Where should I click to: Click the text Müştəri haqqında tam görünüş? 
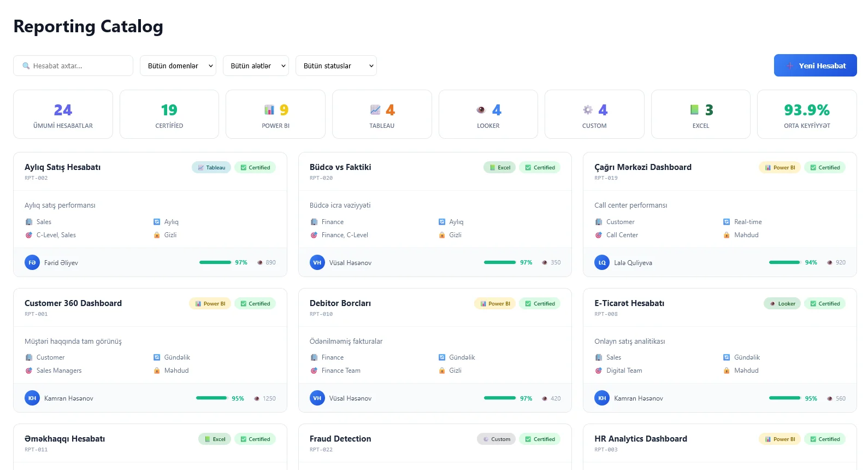click(x=73, y=342)
